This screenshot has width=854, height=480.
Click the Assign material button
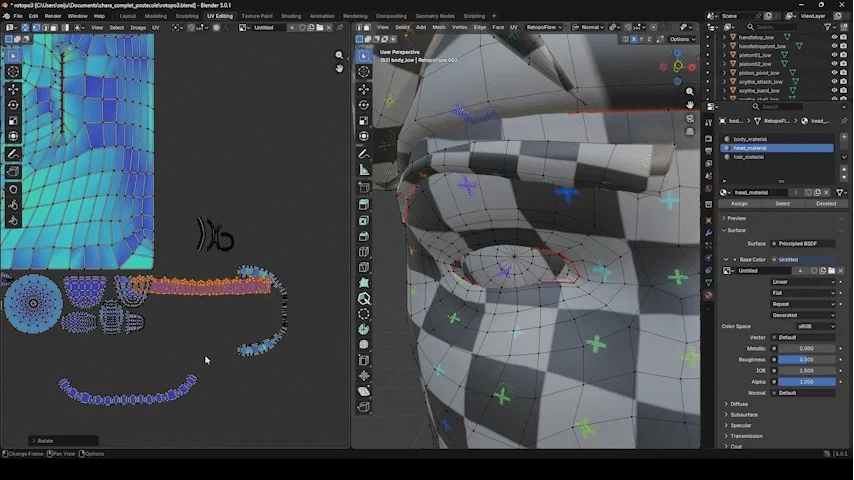739,203
